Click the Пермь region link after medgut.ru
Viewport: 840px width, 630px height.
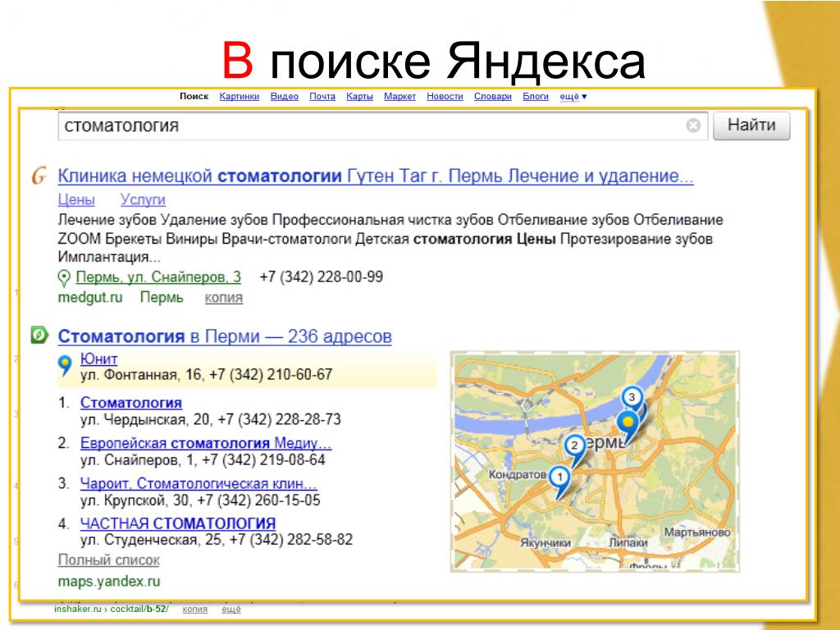click(162, 297)
